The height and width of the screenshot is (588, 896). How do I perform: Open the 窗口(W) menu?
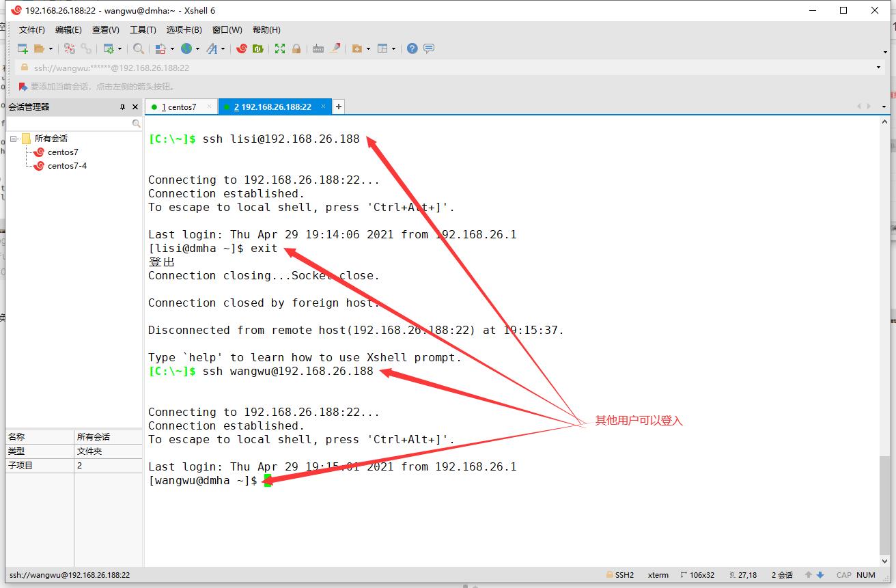(227, 30)
